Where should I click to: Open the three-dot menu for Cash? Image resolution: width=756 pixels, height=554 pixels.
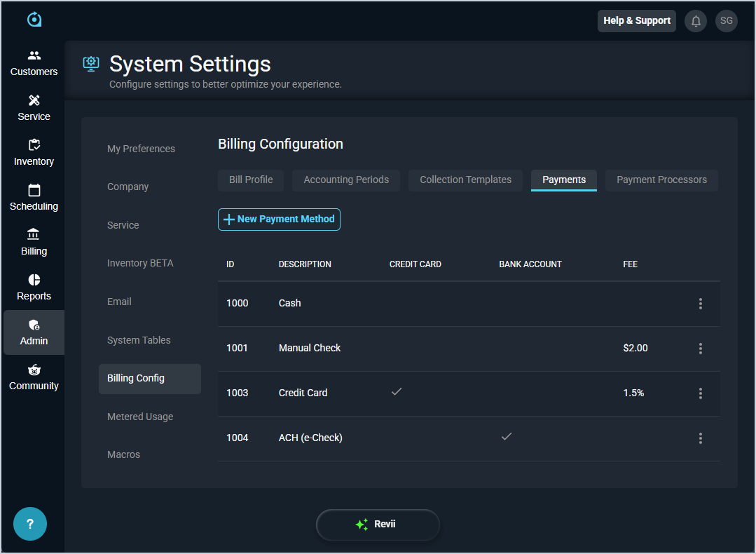[700, 304]
